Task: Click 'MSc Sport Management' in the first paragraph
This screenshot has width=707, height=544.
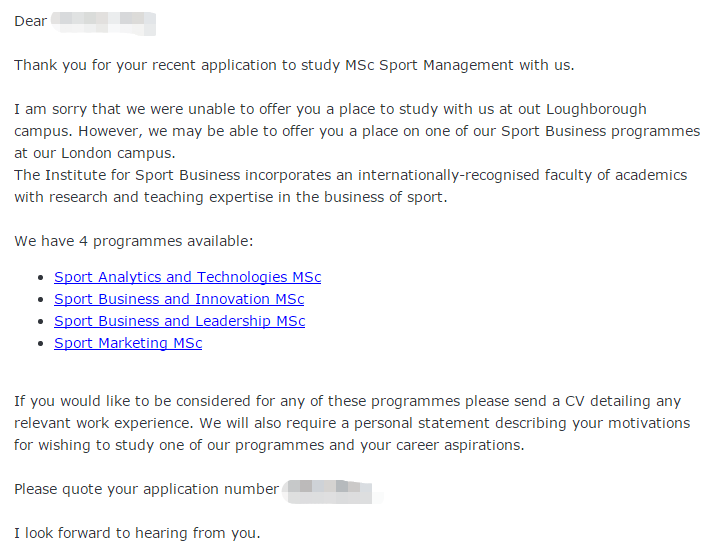Action: [429, 65]
